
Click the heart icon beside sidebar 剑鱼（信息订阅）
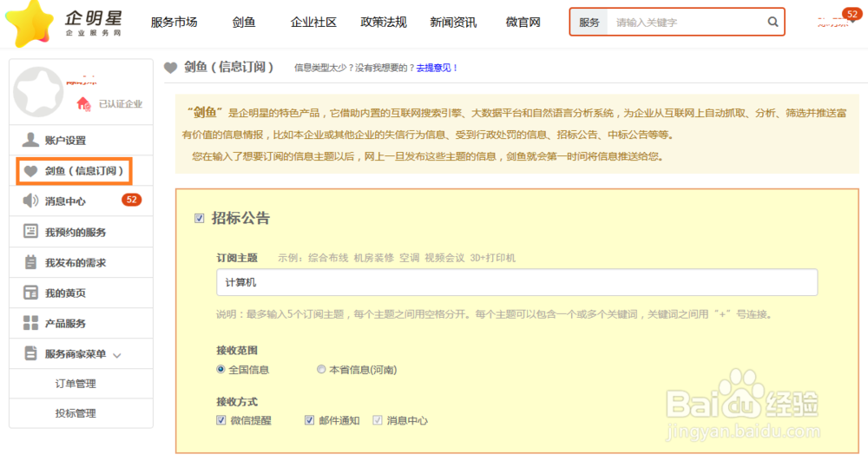click(30, 171)
